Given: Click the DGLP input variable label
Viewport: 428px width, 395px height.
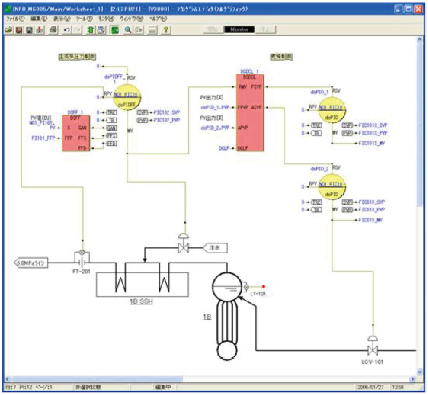Looking at the screenshot, I should pyautogui.click(x=224, y=148).
